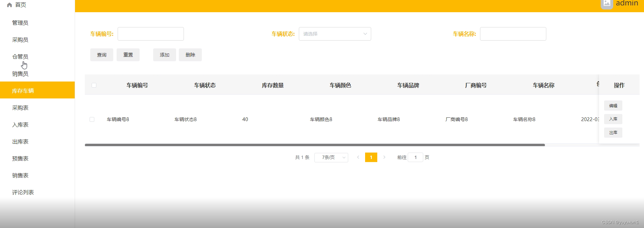The image size is (644, 228).
Task: Click the cell 车辆名称8
Action: 524,119
